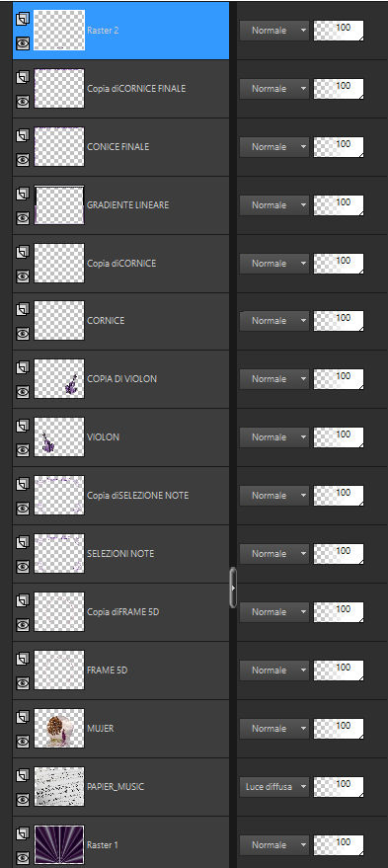Click the raster layer type icon of Raster 2
This screenshot has width=388, height=868.
click(22, 20)
